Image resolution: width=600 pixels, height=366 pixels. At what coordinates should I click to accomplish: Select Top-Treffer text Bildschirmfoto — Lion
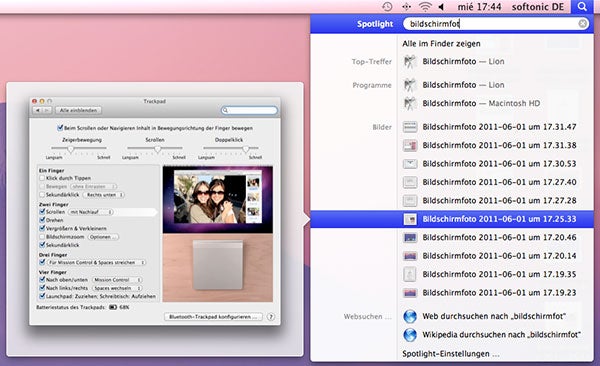click(463, 61)
